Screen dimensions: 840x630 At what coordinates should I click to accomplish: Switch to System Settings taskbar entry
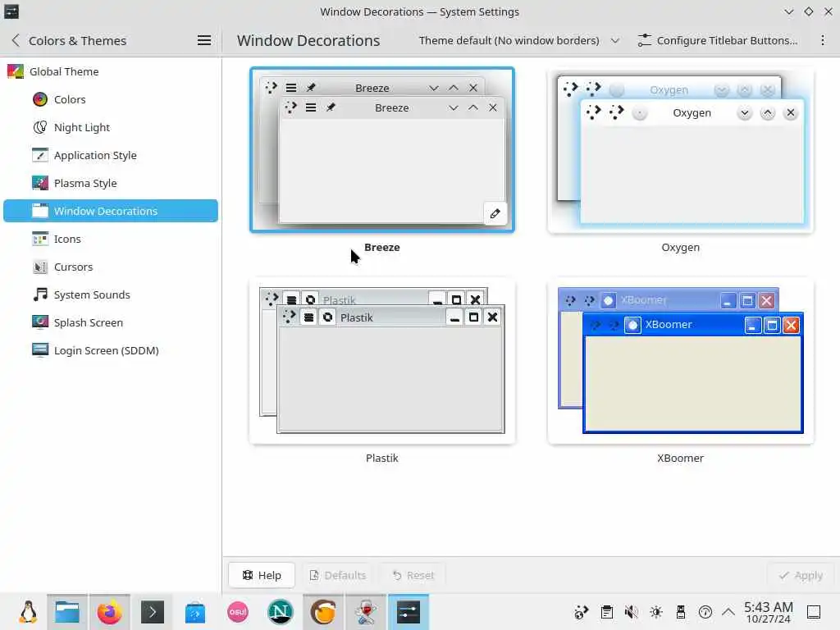click(x=409, y=612)
